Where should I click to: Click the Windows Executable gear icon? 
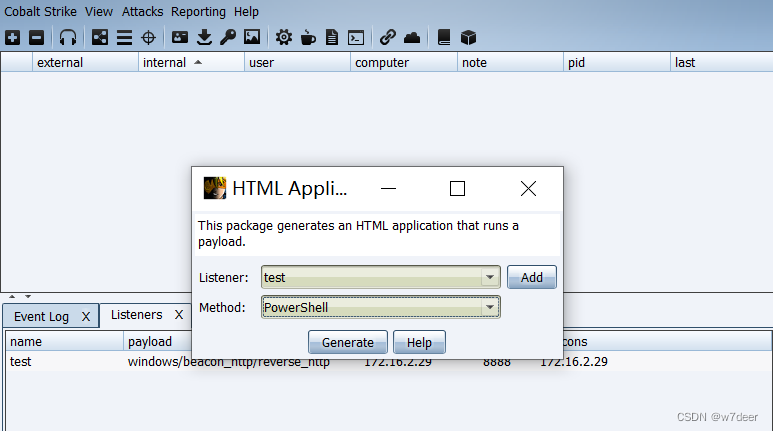pos(284,37)
